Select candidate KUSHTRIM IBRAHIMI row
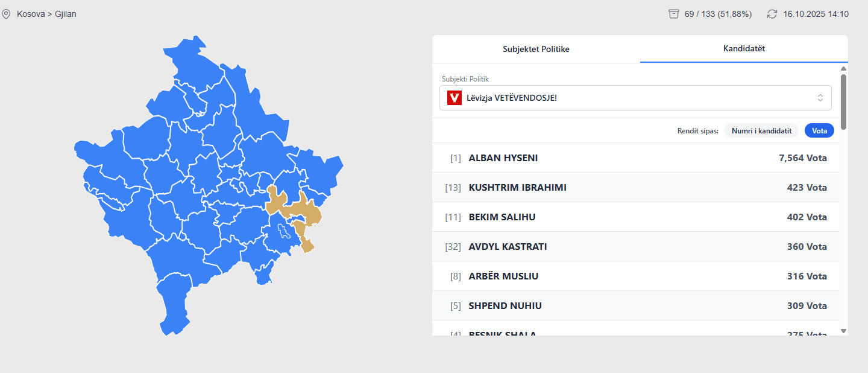 coord(635,188)
